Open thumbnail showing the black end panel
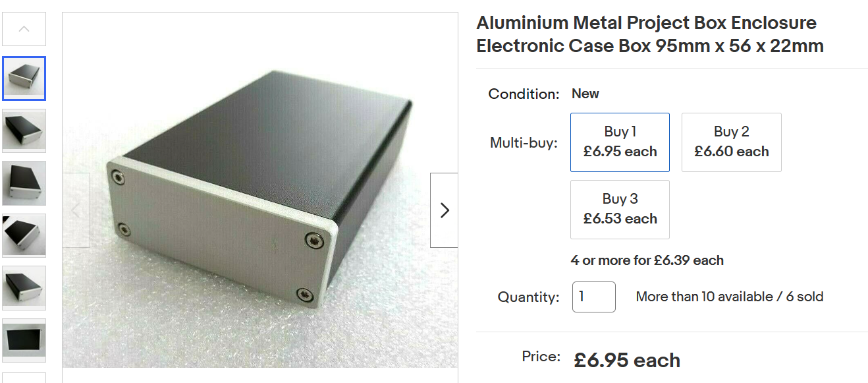Screen dimensions: 868x383 tap(24, 339)
